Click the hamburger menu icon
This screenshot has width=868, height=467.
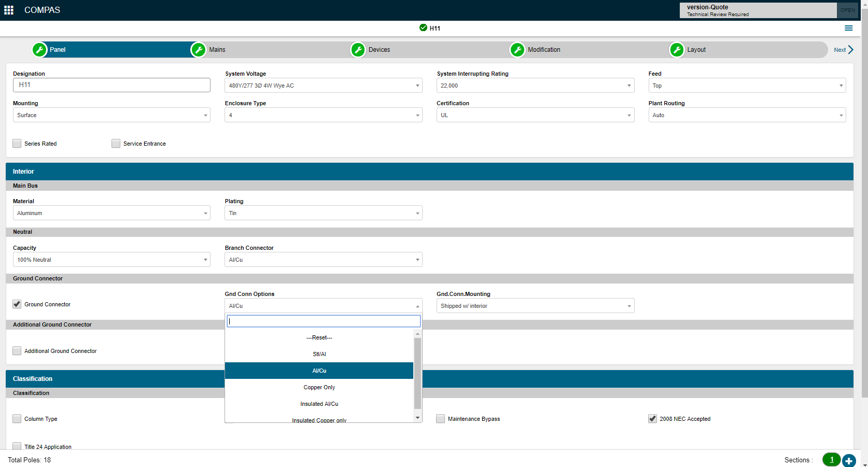[x=848, y=28]
